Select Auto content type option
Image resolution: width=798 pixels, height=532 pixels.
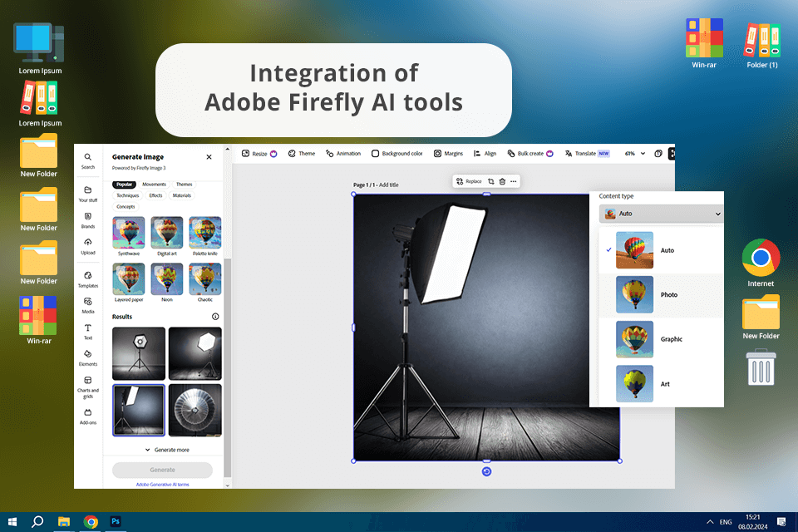click(661, 250)
